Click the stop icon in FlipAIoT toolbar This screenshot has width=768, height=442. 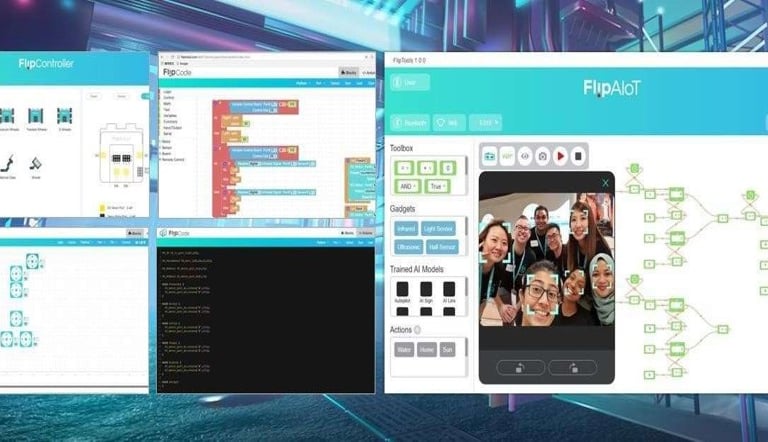click(578, 156)
